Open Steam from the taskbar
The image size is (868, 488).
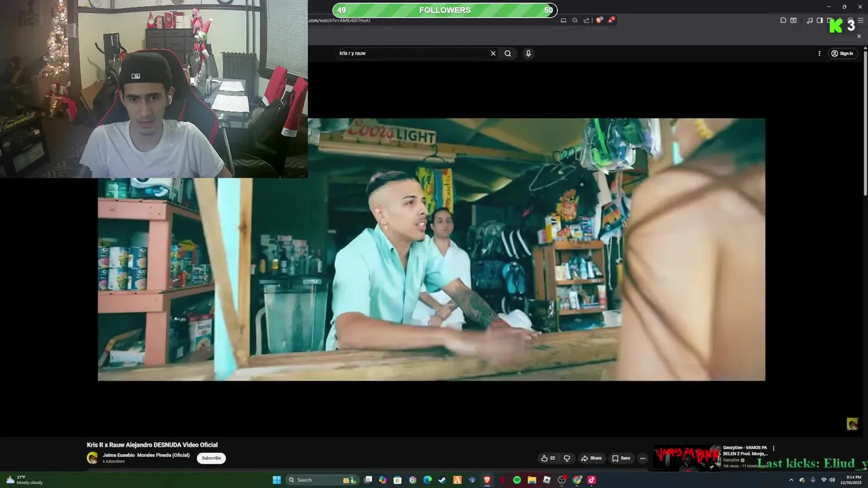[442, 480]
